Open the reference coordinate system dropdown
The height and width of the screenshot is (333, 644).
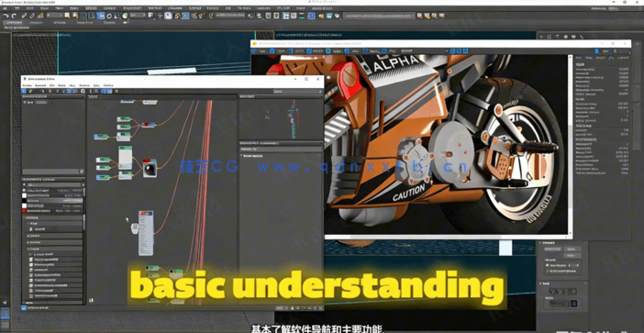tap(138, 16)
